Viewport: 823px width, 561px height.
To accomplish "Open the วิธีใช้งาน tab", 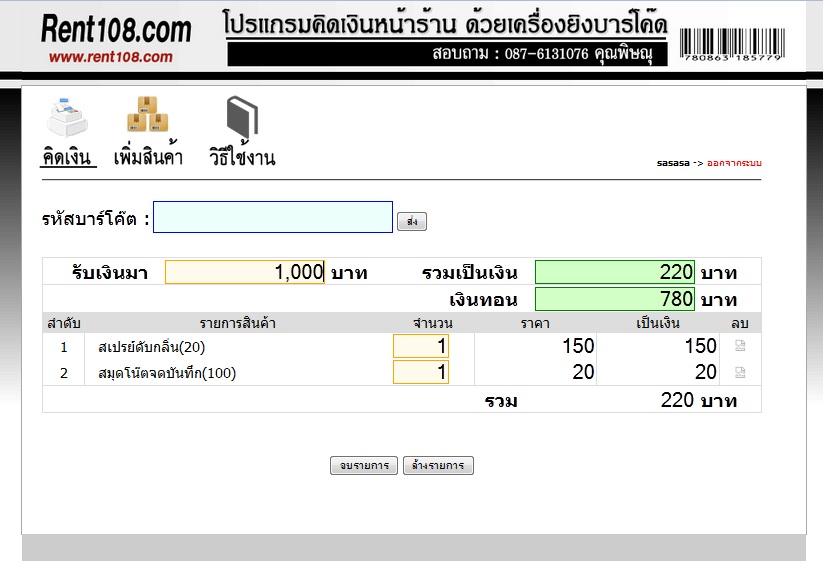I will pyautogui.click(x=242, y=158).
